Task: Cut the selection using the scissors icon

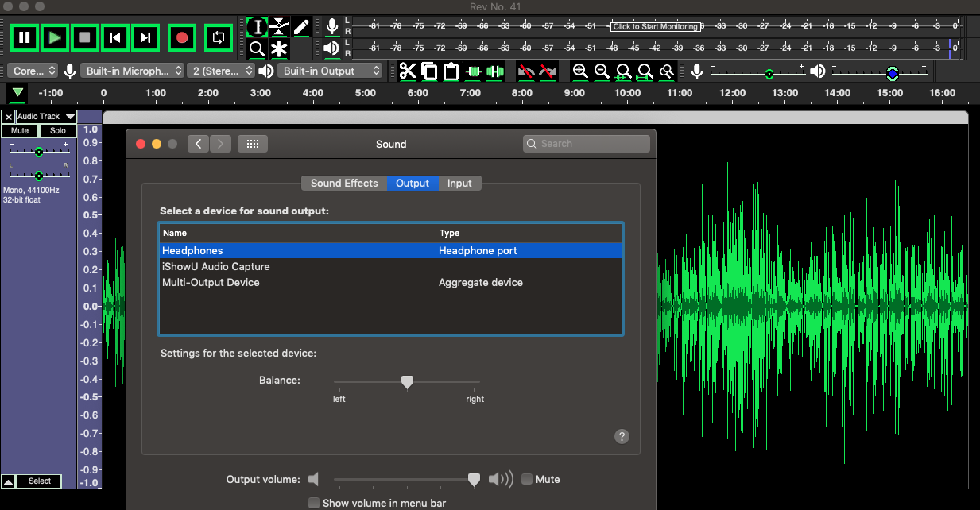Action: [x=408, y=71]
